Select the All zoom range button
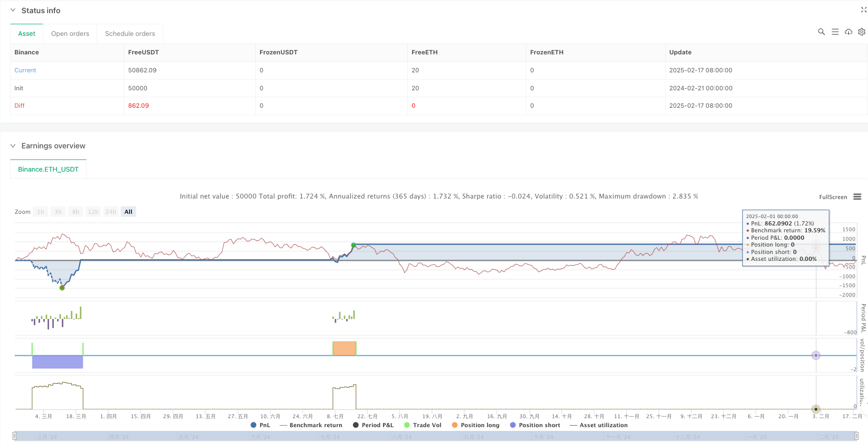Image resolution: width=868 pixels, height=443 pixels. click(128, 212)
